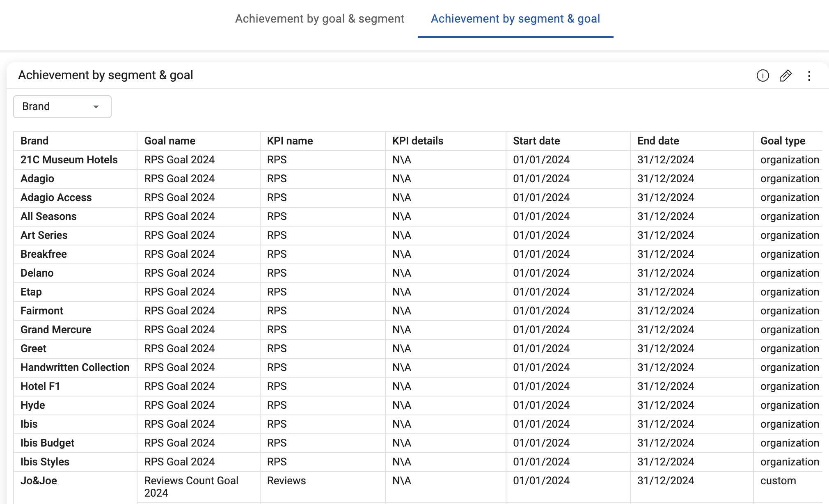Image resolution: width=829 pixels, height=504 pixels.
Task: Click the Goal type column header
Action: [788, 141]
